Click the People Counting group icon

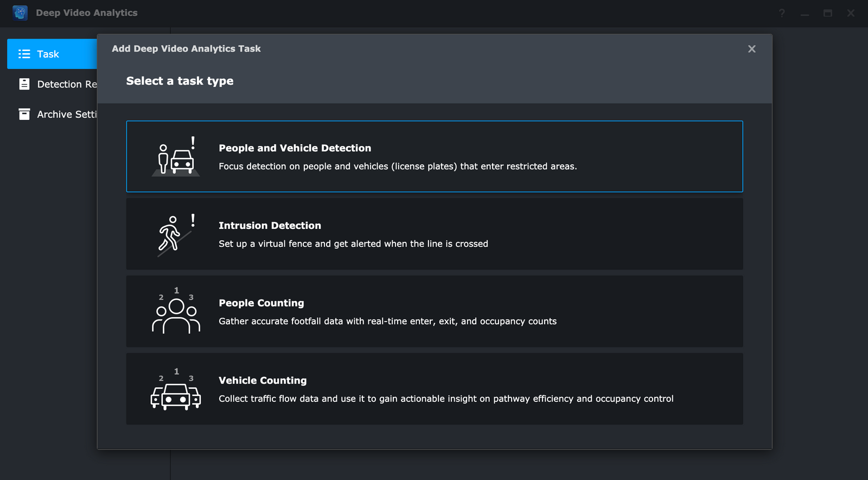pyautogui.click(x=176, y=312)
